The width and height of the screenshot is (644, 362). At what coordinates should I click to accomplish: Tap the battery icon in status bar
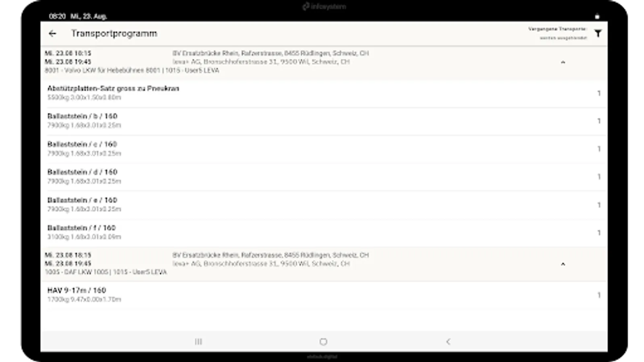coord(597,16)
